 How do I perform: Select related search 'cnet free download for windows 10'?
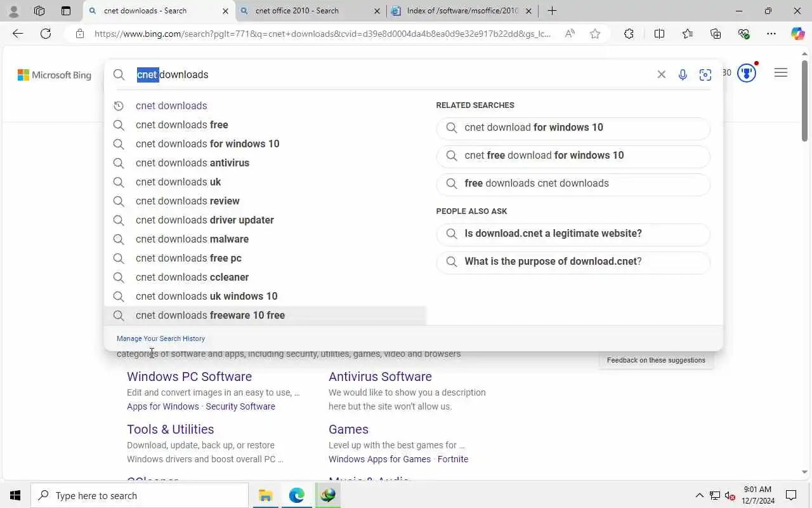(573, 156)
